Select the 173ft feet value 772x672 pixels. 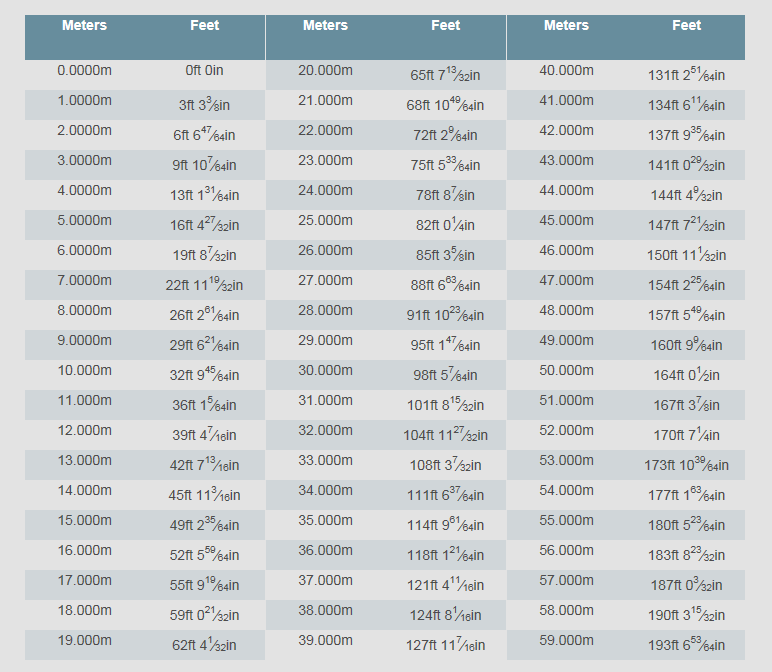(x=686, y=465)
